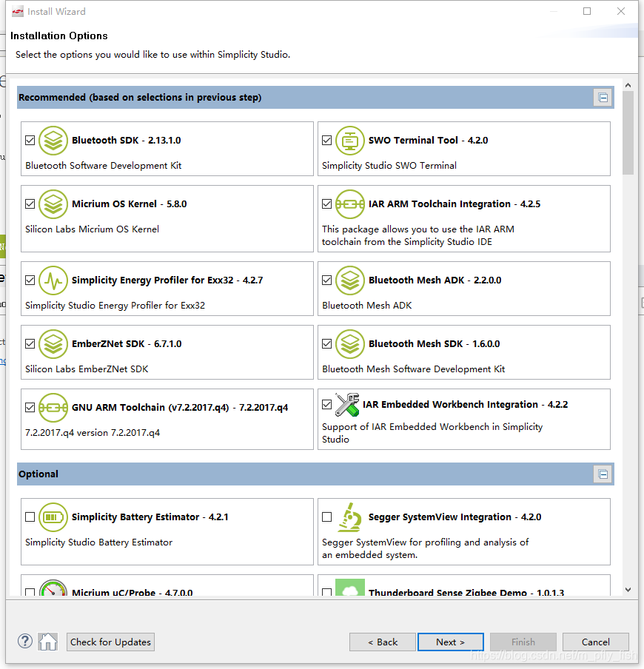This screenshot has height=669, width=644.
Task: Click 'Simplicity Studio Energy Profiler for Exx32' description
Action: coord(115,306)
